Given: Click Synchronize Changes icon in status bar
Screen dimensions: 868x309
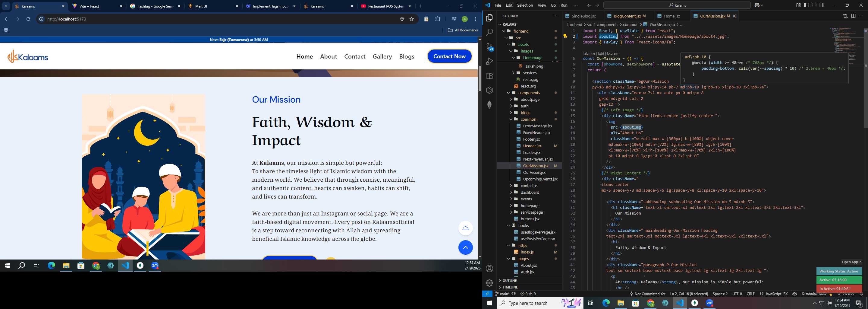Looking at the screenshot, I should tap(513, 294).
